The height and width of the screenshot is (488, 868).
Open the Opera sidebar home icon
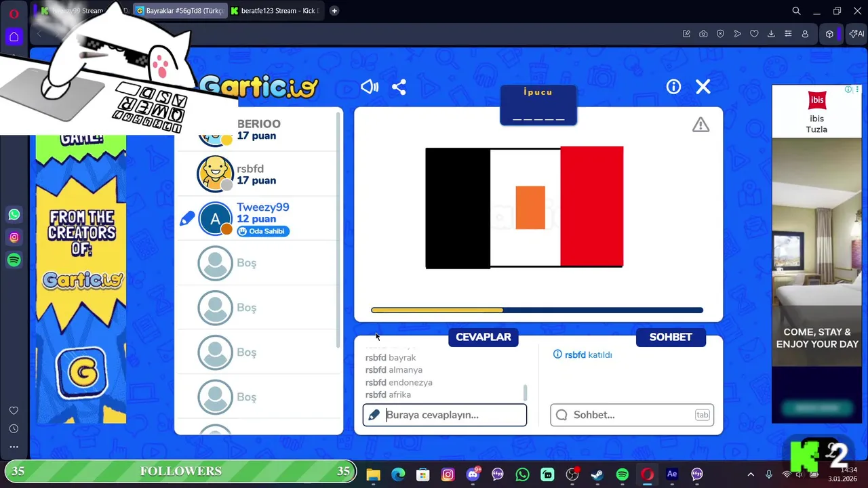point(14,37)
